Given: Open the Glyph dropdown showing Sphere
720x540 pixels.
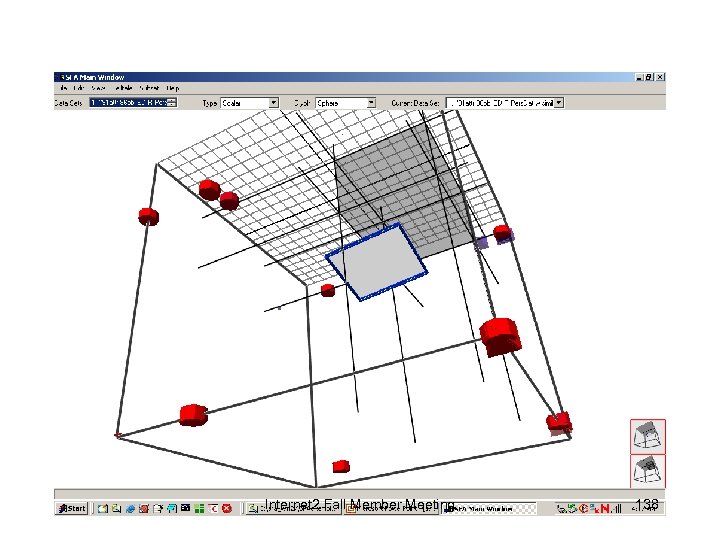Looking at the screenshot, I should [x=345, y=103].
